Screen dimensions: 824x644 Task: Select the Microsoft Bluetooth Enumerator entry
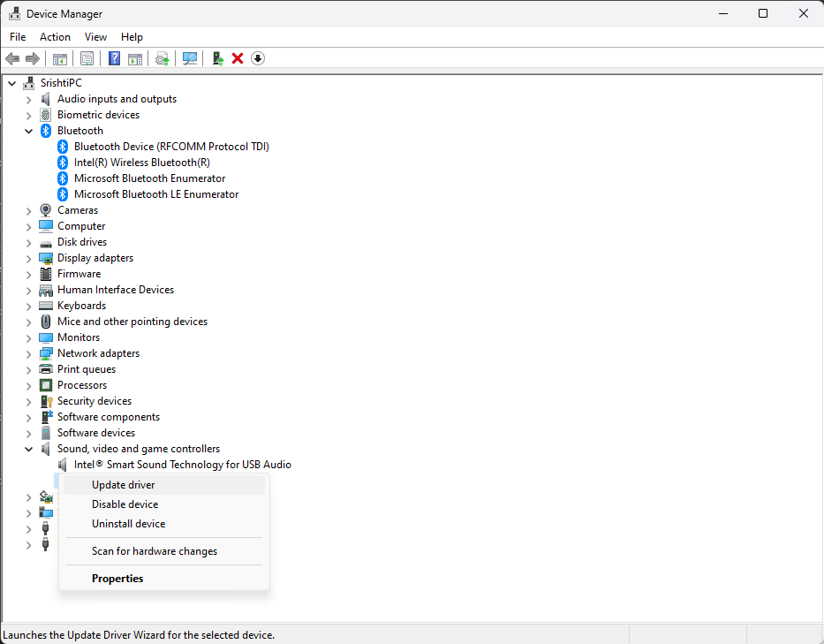(x=150, y=178)
